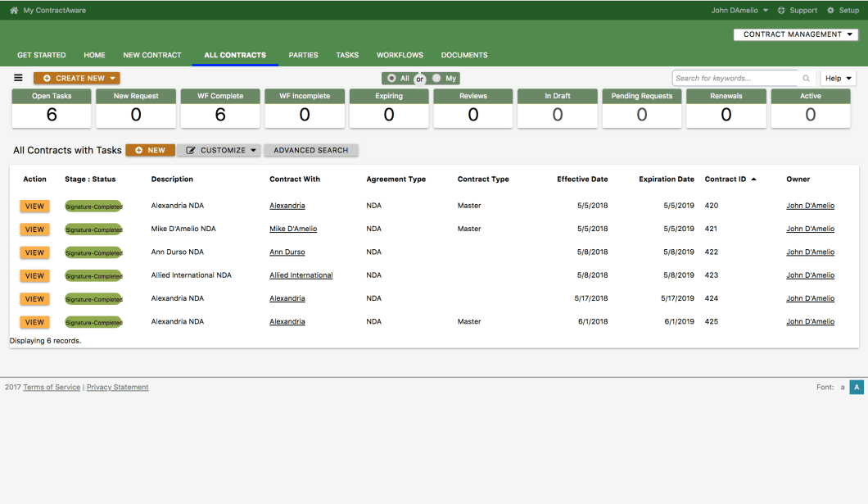Viewport: 868px width, 504px height.
Task: Select the My radio button
Action: pyautogui.click(x=436, y=78)
